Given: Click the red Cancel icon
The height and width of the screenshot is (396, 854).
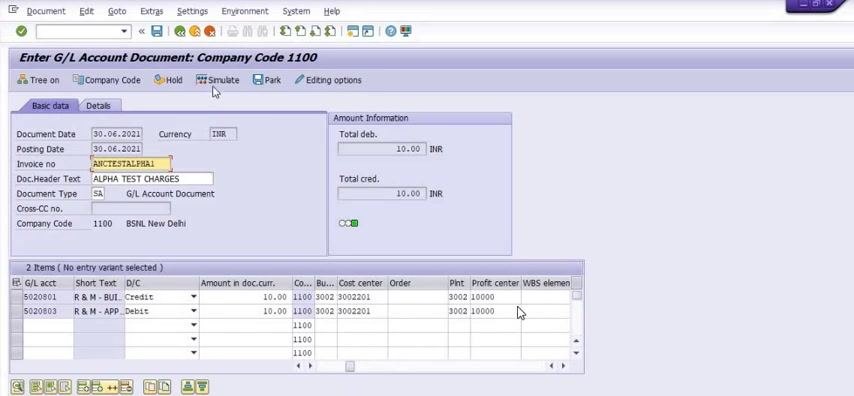Looking at the screenshot, I should (x=210, y=32).
